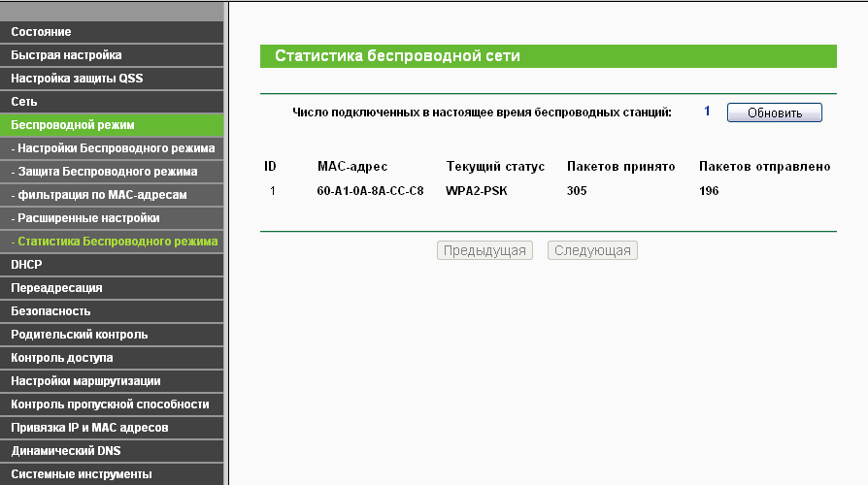The height and width of the screenshot is (485, 868).
Task: Open the Сеть section
Action: click(x=112, y=102)
